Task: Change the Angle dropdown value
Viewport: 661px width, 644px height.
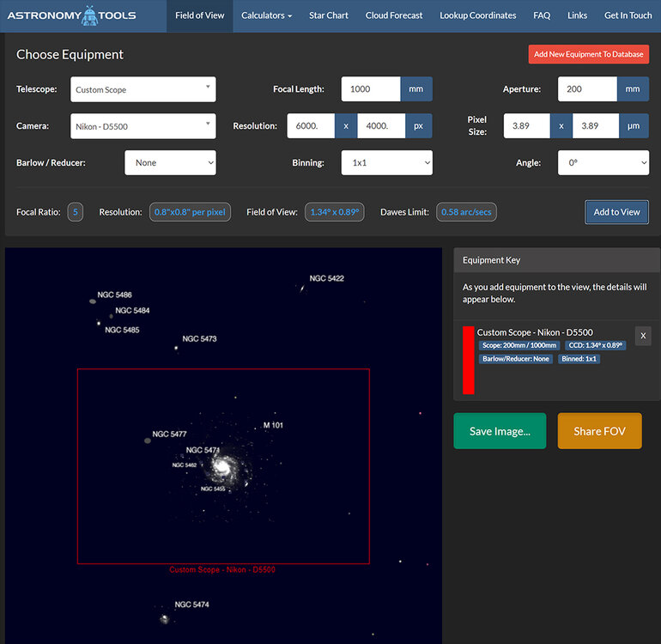Action: coord(603,162)
